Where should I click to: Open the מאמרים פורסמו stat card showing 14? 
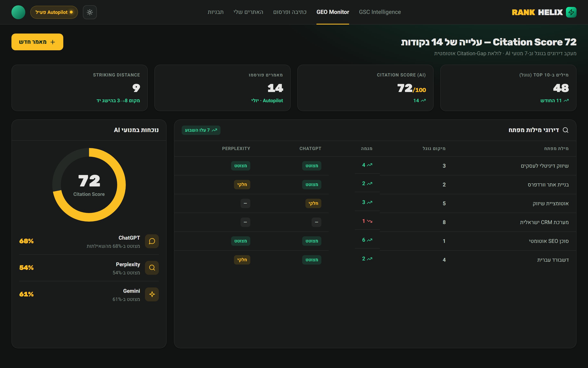coord(222,88)
